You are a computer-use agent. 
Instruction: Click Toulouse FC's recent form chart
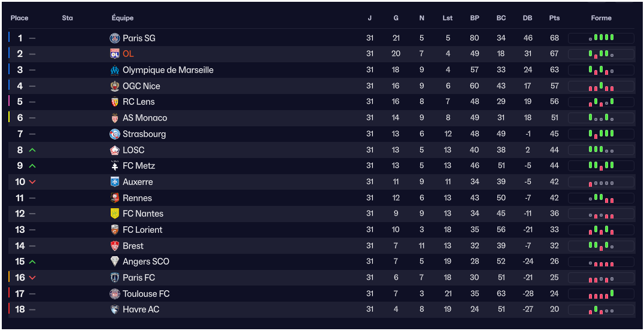coord(601,294)
